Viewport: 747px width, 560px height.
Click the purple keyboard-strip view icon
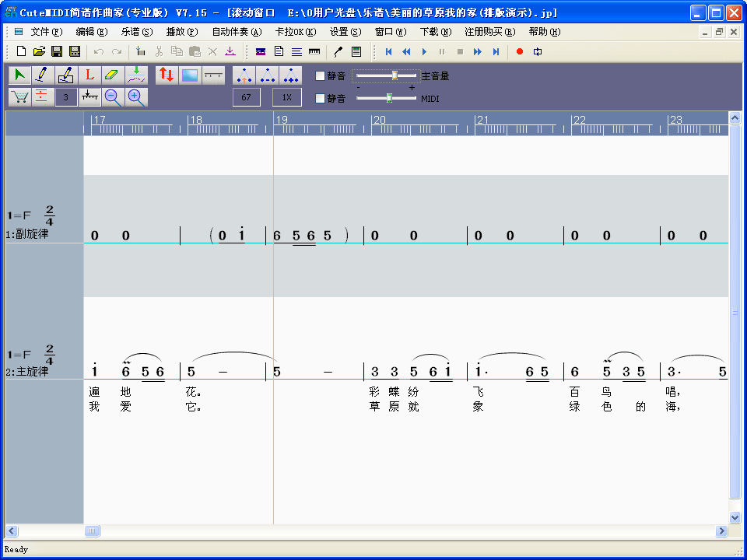[261, 51]
